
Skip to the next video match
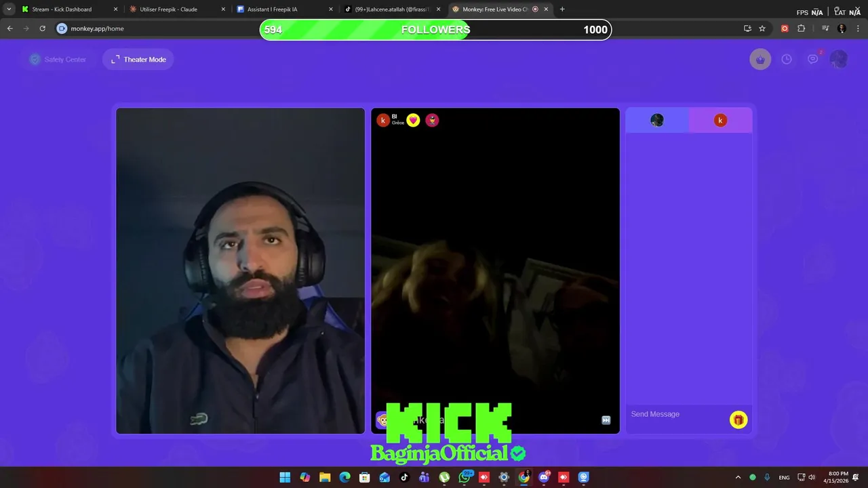pyautogui.click(x=606, y=420)
